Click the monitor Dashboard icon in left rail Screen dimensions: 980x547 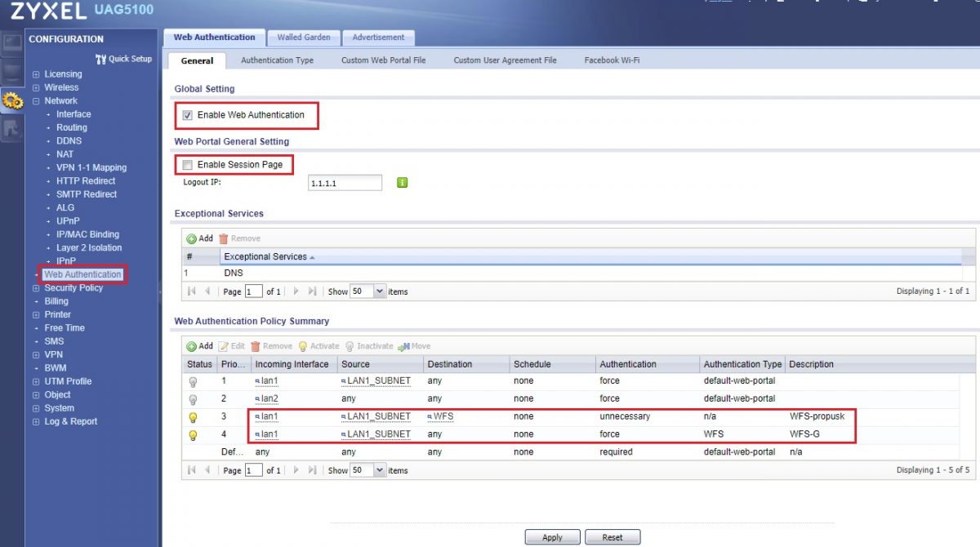click(x=12, y=44)
